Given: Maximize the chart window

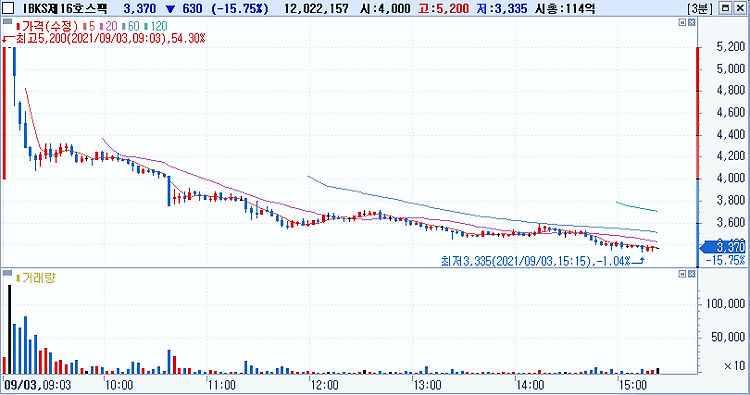Looking at the screenshot, I should [726, 8].
